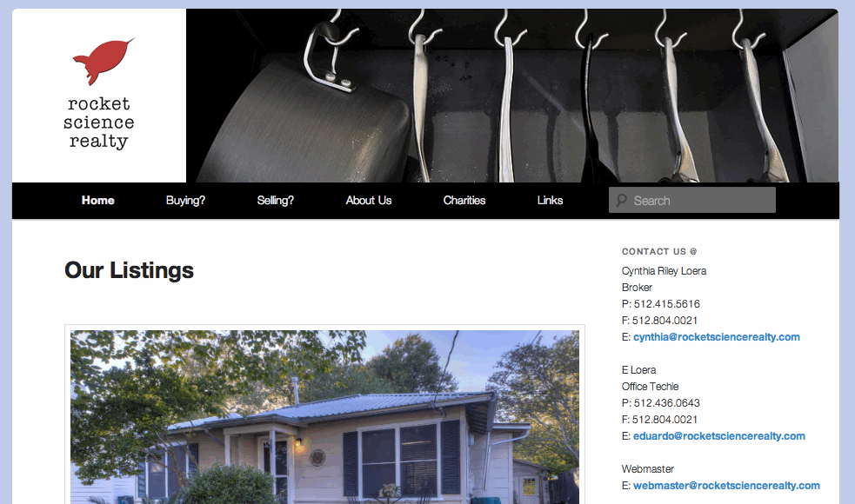Click the Cynthia Riley Loera name text
The height and width of the screenshot is (504, 855).
664,271
